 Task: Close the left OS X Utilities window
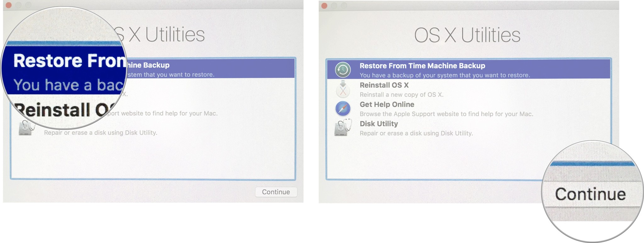click(x=9, y=5)
